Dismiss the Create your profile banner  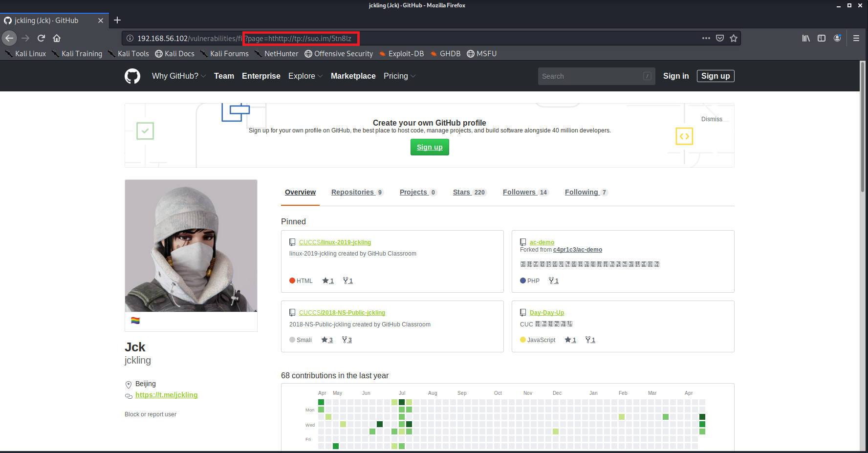click(711, 119)
